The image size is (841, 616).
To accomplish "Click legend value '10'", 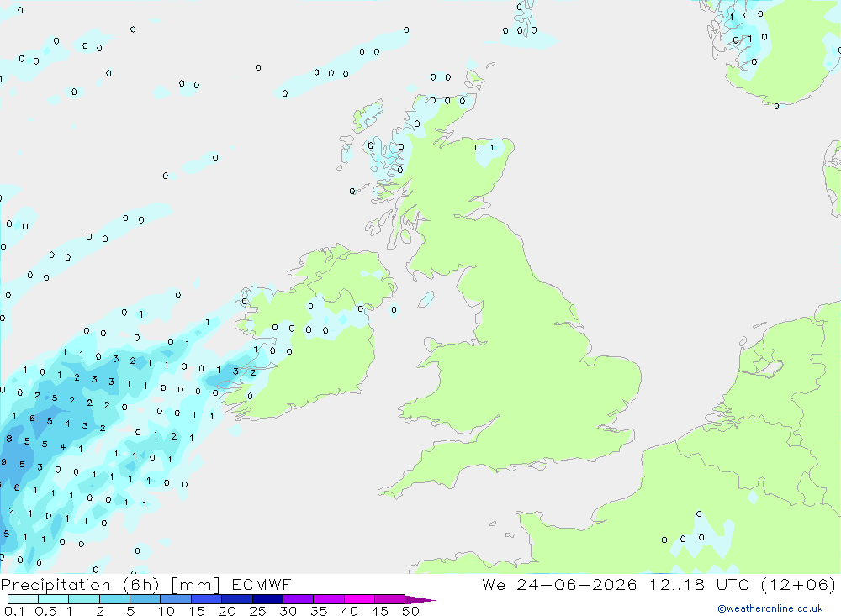I will (167, 611).
